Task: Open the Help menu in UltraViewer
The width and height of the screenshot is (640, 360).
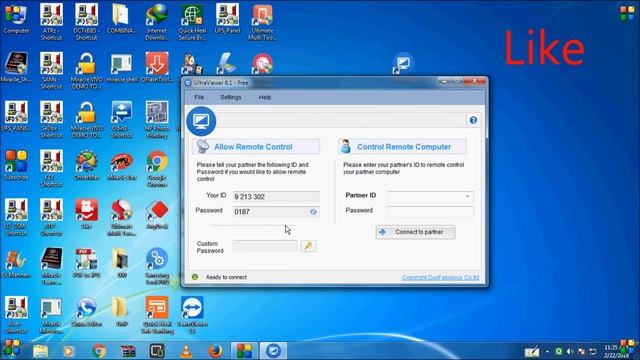Action: pyautogui.click(x=265, y=97)
